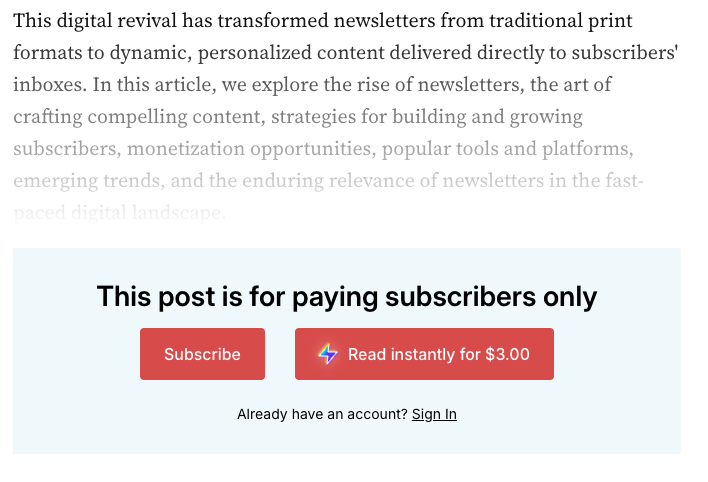Click the word 'monetization' in the paragraph
This screenshot has height=482, width=708.
coord(186,149)
